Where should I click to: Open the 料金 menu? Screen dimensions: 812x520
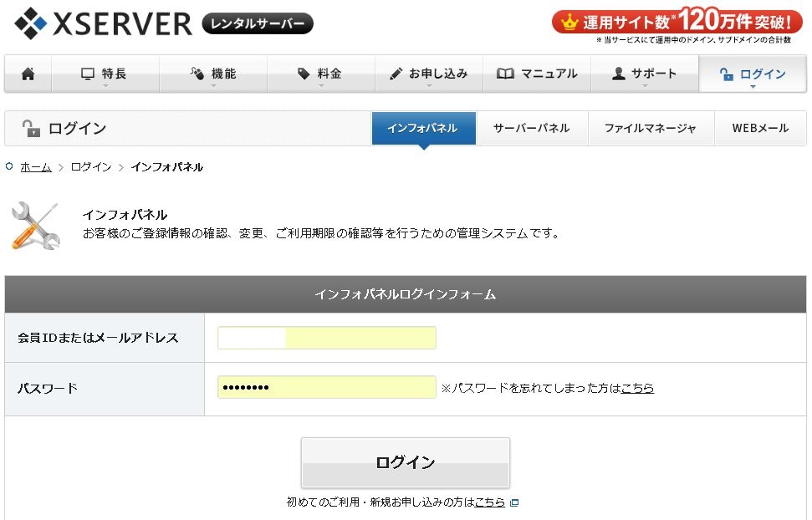click(x=321, y=74)
